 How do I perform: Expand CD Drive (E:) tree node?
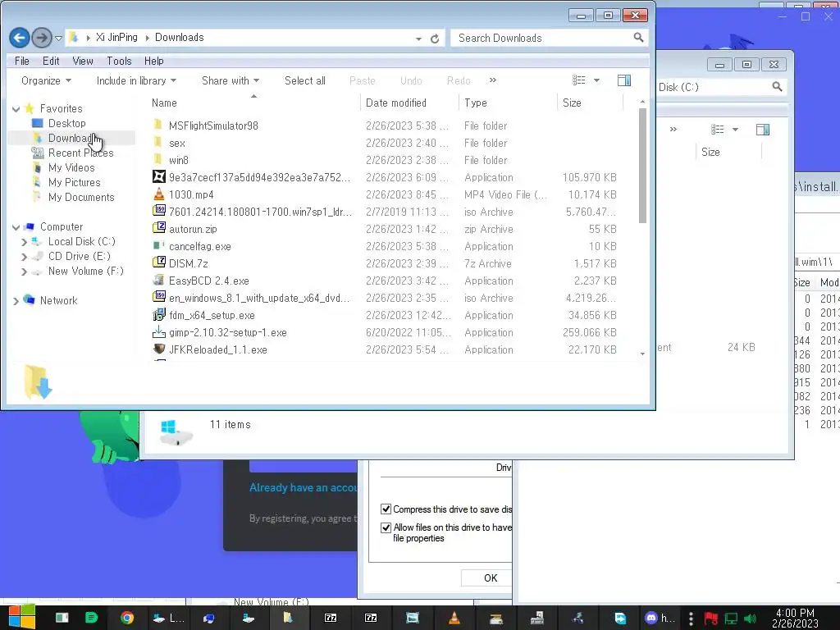pyautogui.click(x=24, y=257)
